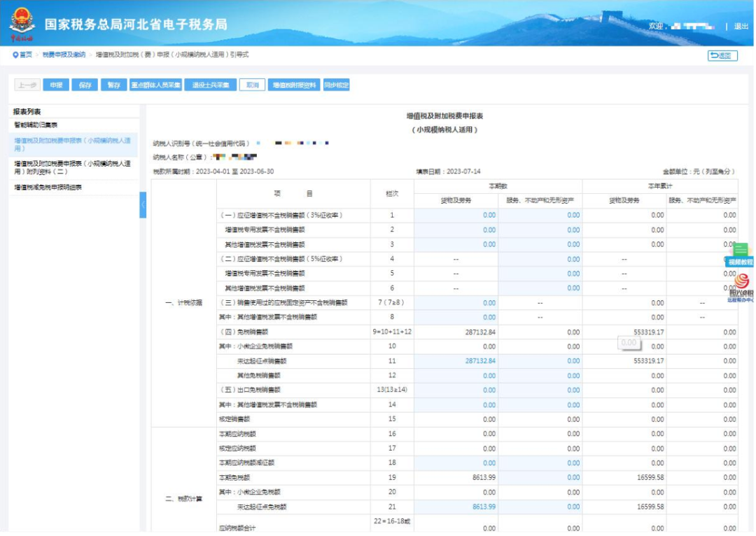Edit row 7 本期数 货物及劳务 field
Viewport: 756px width, 536px height.
click(x=457, y=304)
